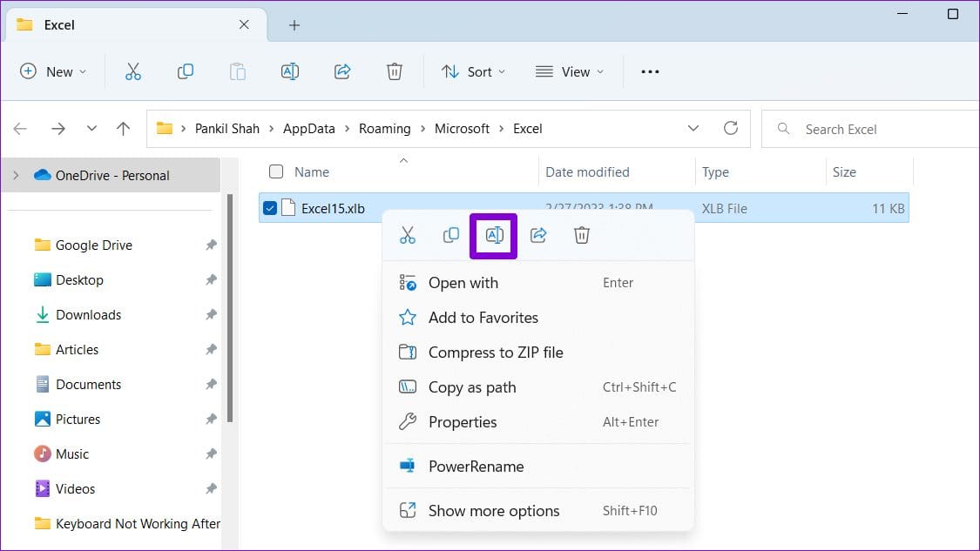Viewport: 980px width, 551px height.
Task: Uncheck the Excel15.xlb file checkbox
Action: (x=269, y=208)
